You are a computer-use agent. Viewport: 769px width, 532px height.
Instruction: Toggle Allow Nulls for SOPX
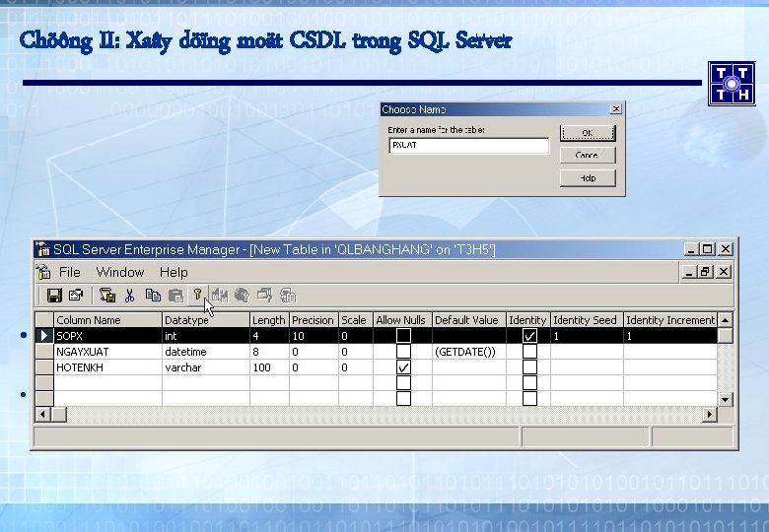403,336
